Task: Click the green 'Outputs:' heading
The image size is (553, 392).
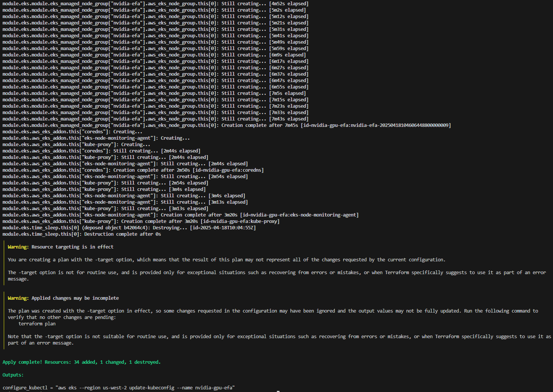Action: pyautogui.click(x=13, y=375)
